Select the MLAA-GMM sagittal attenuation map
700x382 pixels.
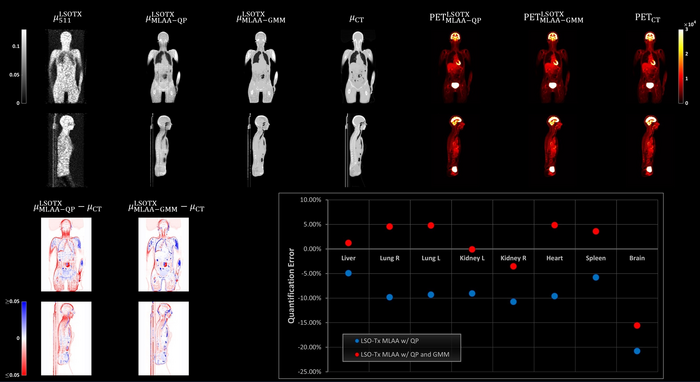[260, 148]
